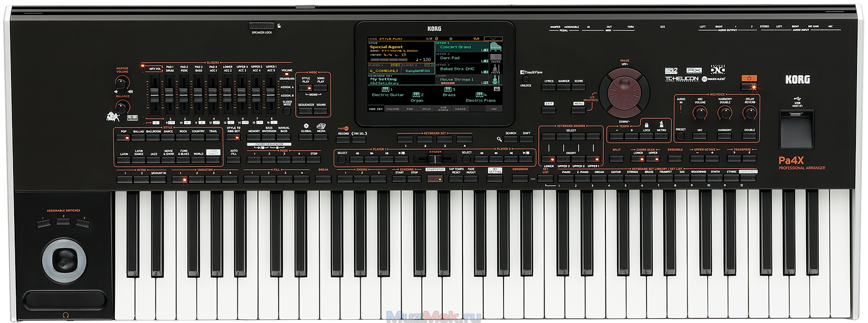Click the Upper 1 / Acc 5 slider
Screen dimensions: 868x323
270,95
